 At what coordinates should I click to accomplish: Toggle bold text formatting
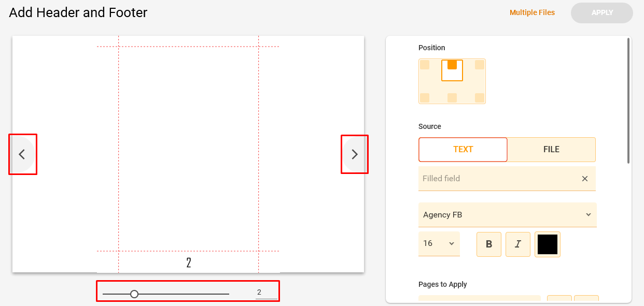[x=489, y=244]
